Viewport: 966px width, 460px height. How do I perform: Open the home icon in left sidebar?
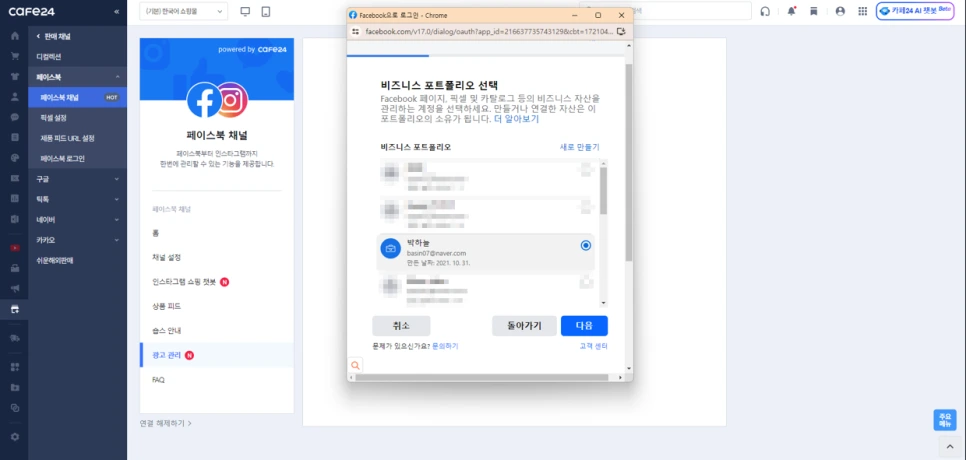[x=15, y=36]
